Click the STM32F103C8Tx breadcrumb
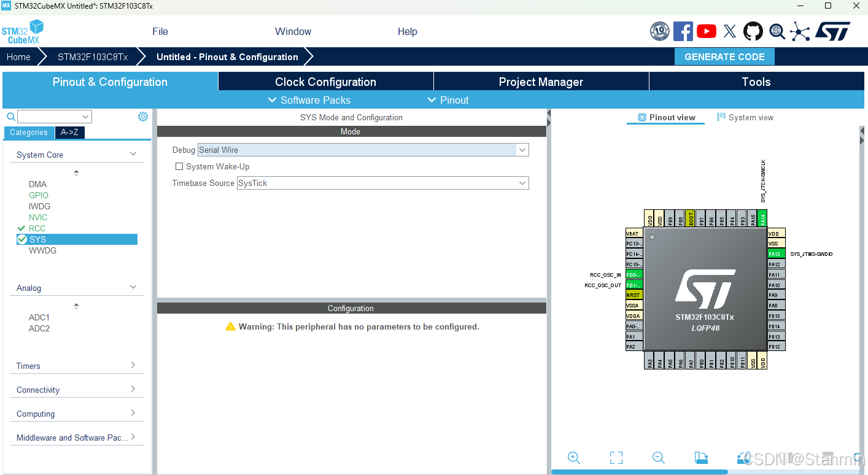This screenshot has width=868, height=475. (93, 56)
